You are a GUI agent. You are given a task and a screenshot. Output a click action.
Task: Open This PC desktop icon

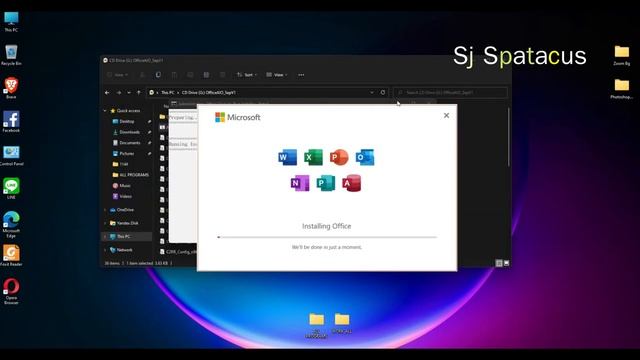(11, 22)
